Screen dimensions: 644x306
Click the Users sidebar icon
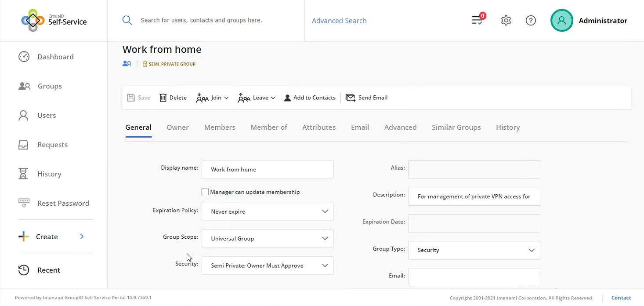[x=23, y=115]
